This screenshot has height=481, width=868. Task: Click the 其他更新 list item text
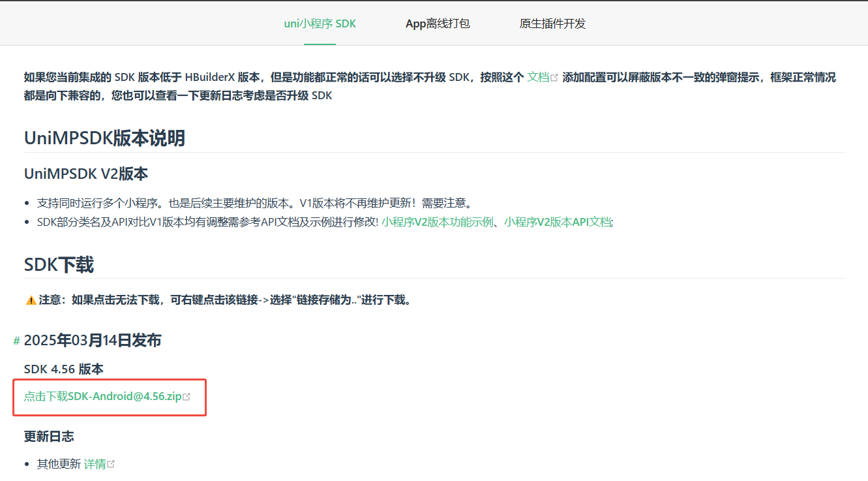59,464
